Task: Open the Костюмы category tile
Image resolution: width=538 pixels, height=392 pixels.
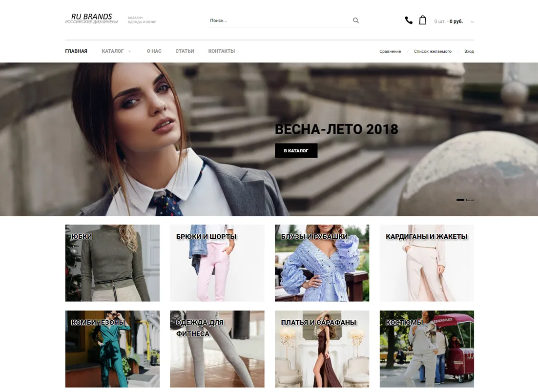Action: [427, 349]
